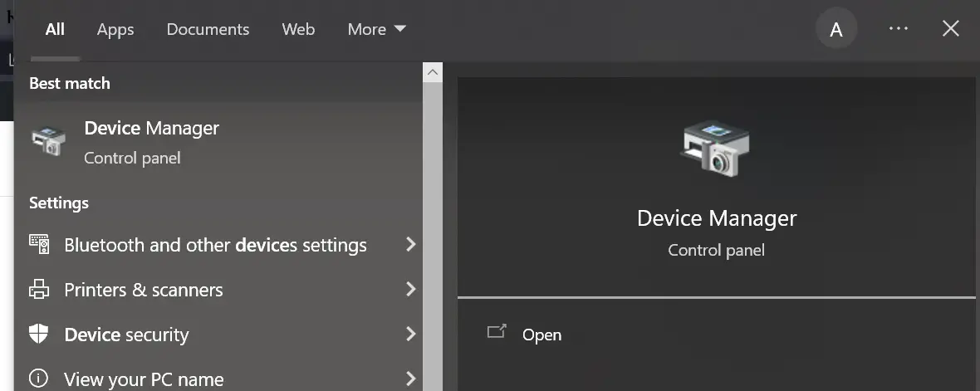This screenshot has height=391, width=980.
Task: Click the Open text in the preview pane
Action: [541, 335]
